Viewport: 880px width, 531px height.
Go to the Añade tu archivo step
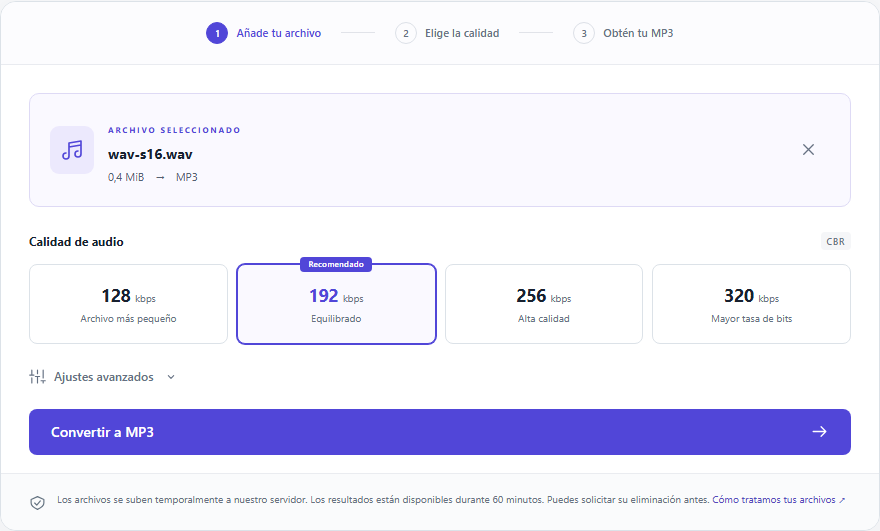(279, 33)
